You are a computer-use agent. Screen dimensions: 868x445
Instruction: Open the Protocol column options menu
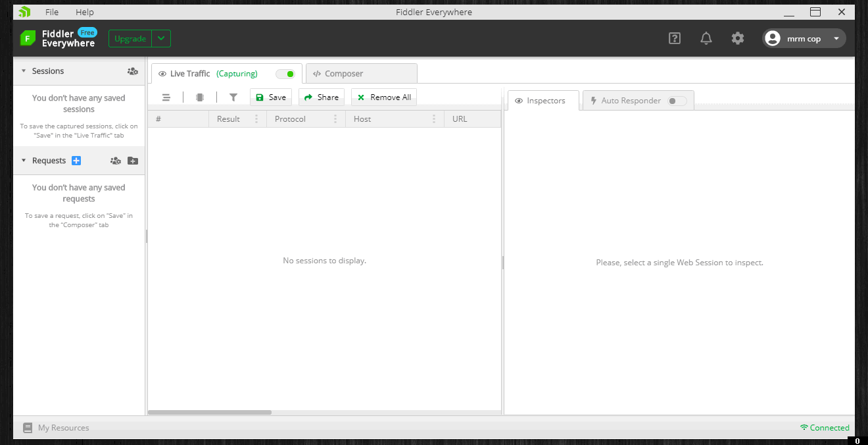tap(335, 119)
